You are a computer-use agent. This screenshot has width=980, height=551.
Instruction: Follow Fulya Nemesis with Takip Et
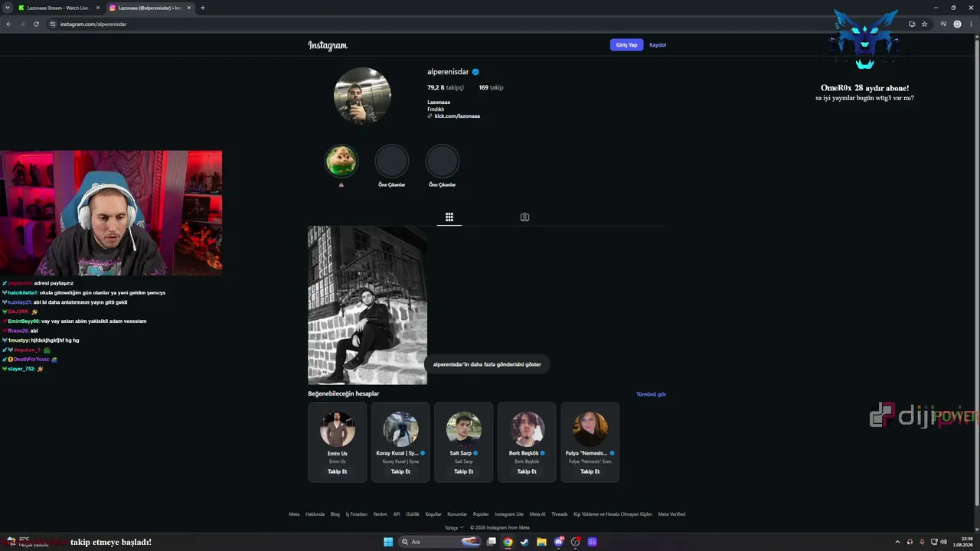(x=590, y=471)
